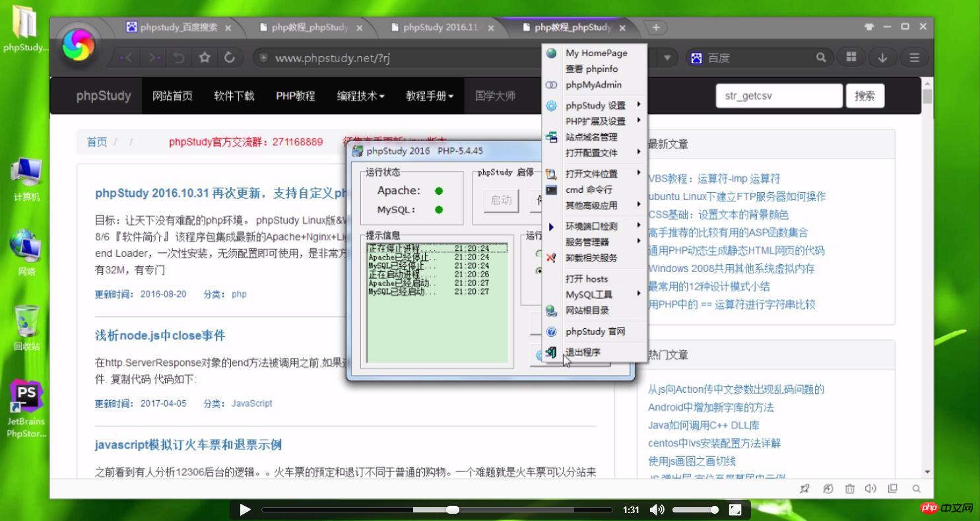Click the colorful browser logo icon
The image size is (980, 521).
79,46
